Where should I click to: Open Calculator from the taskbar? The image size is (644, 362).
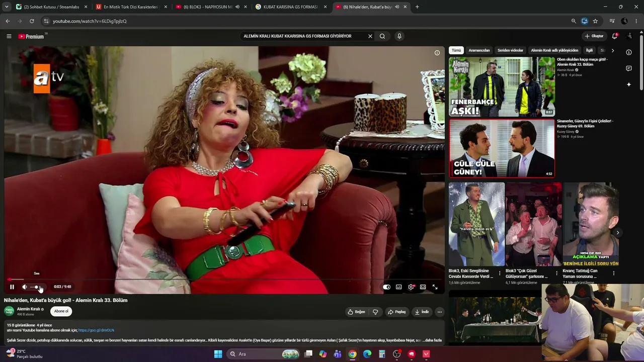point(382,354)
